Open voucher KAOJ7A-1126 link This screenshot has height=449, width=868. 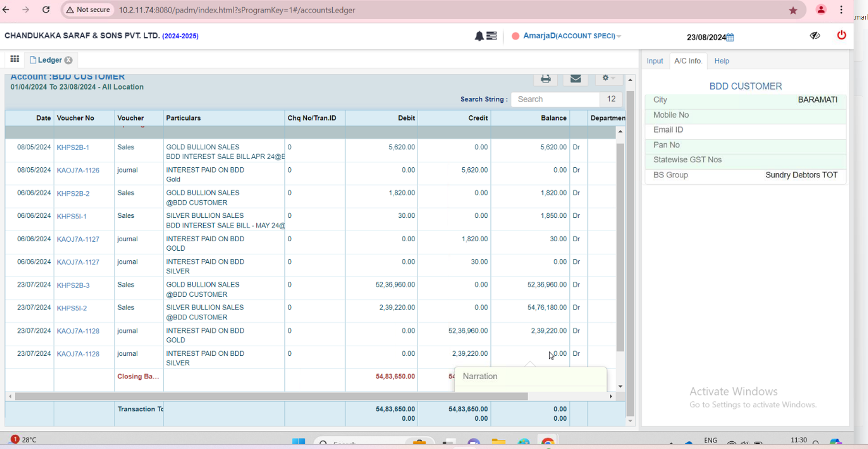point(78,171)
